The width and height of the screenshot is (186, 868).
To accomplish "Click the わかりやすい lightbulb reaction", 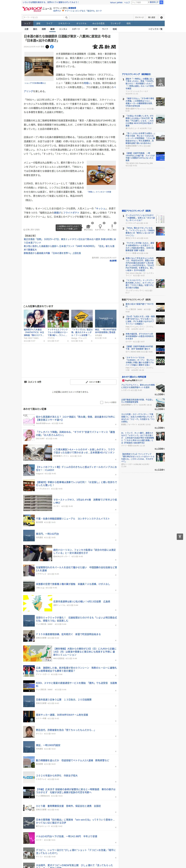I will point(100,226).
